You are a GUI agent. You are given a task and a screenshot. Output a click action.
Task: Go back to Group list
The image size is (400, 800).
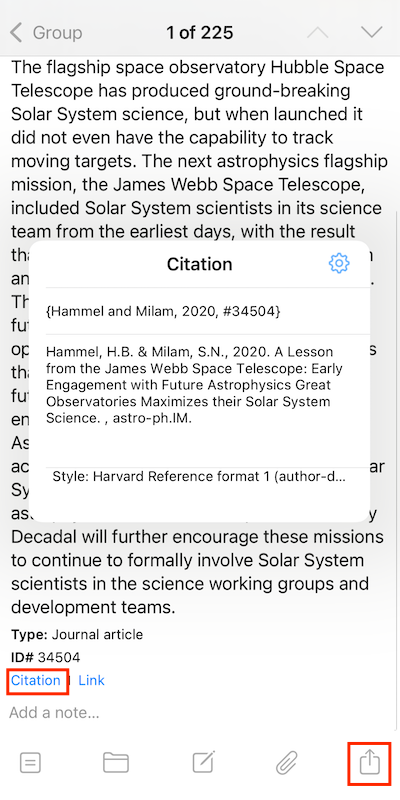(x=46, y=33)
